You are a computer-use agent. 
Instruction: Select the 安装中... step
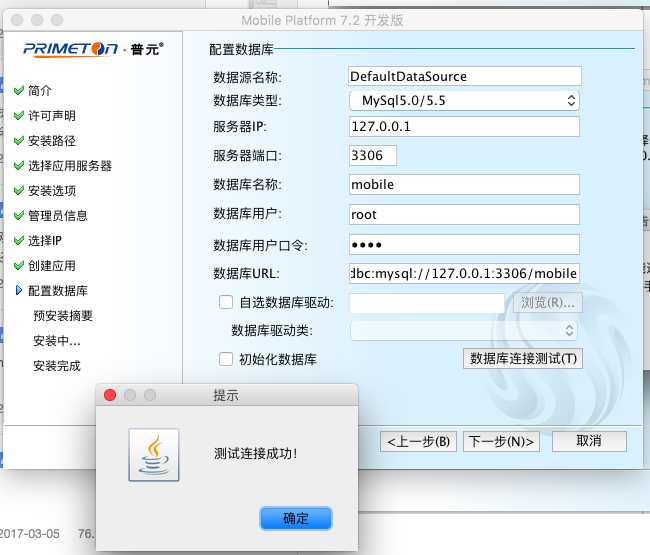(57, 341)
